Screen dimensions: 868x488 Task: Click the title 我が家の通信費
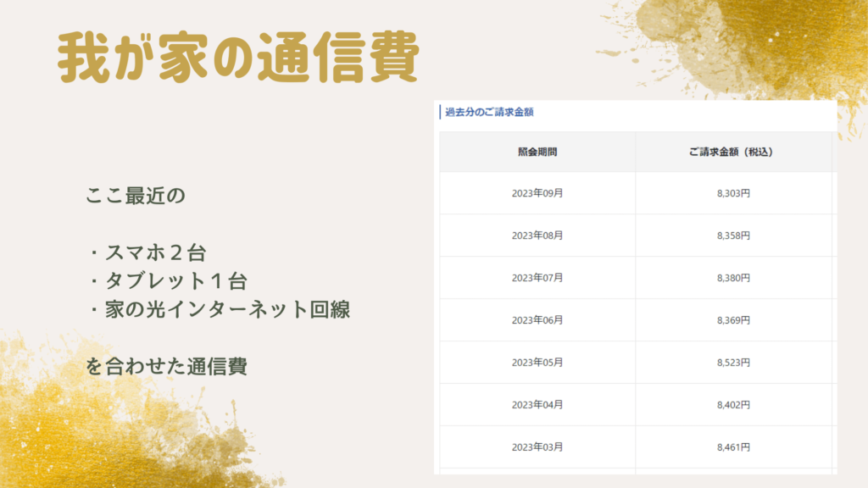(238, 57)
